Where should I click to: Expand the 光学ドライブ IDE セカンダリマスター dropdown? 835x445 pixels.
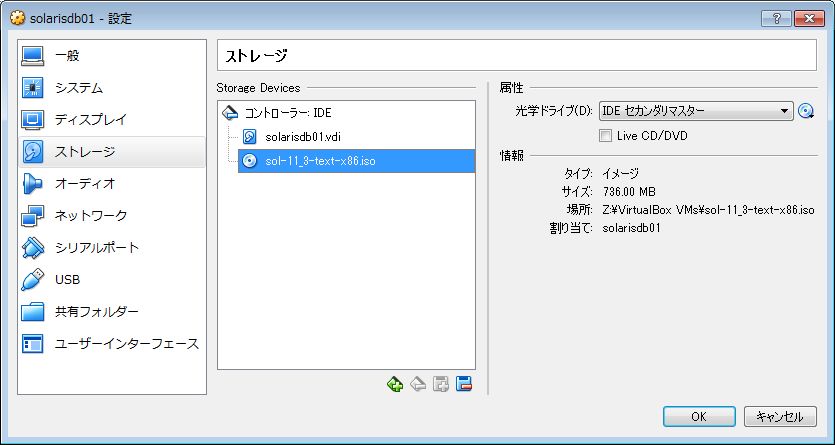point(696,111)
